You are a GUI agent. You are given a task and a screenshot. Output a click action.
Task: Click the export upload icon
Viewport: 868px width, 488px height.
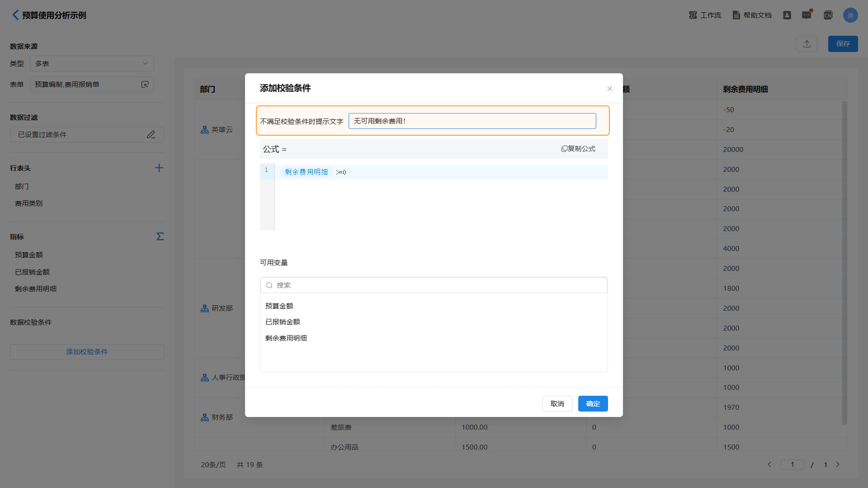click(x=807, y=44)
